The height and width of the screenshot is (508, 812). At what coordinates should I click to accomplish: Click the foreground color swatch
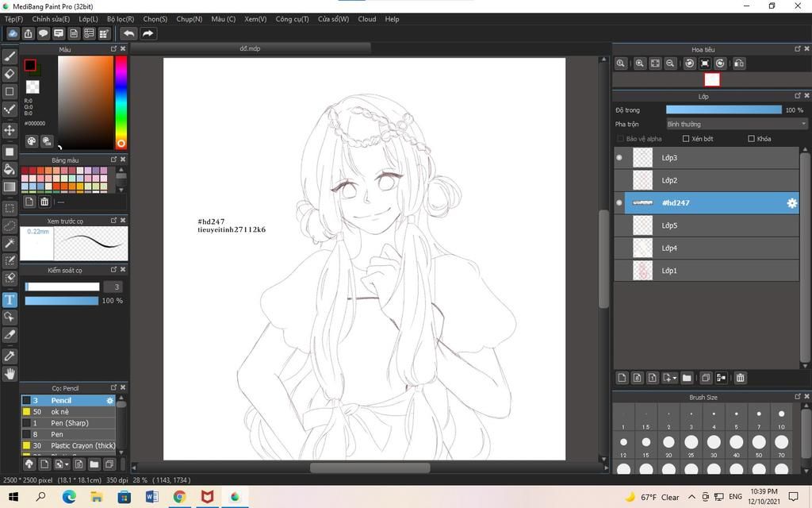[30, 65]
